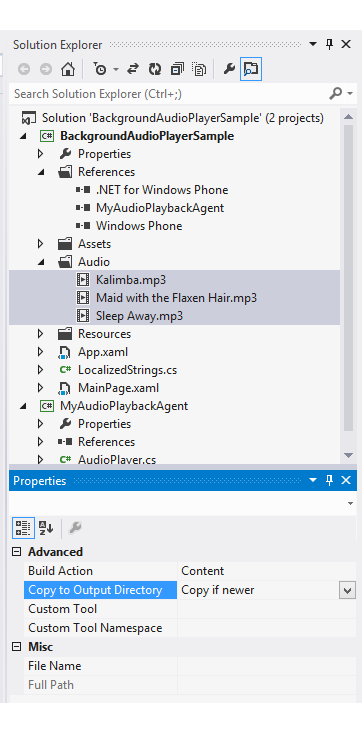
Task: Click the Collapse All toolbar icon
Action: pyautogui.click(x=177, y=70)
